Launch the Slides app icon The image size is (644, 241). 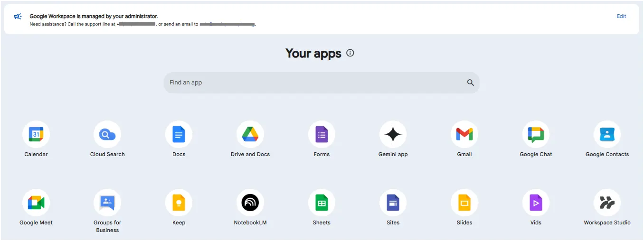[x=464, y=203]
